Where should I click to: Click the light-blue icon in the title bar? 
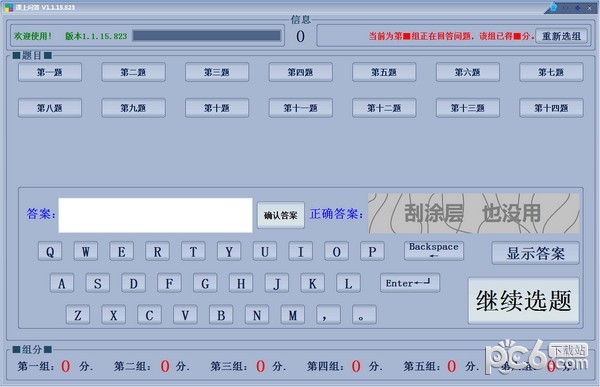click(x=554, y=7)
